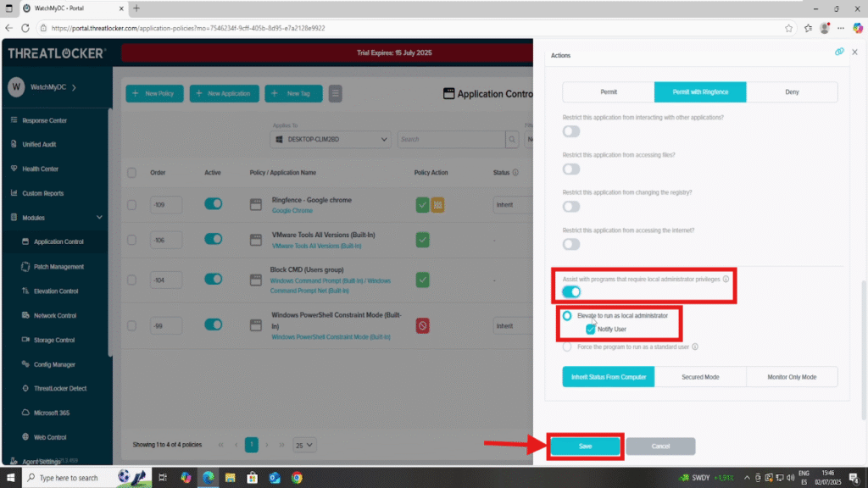Open Config Manager module
Image resolution: width=868 pixels, height=488 pixels.
tap(54, 364)
